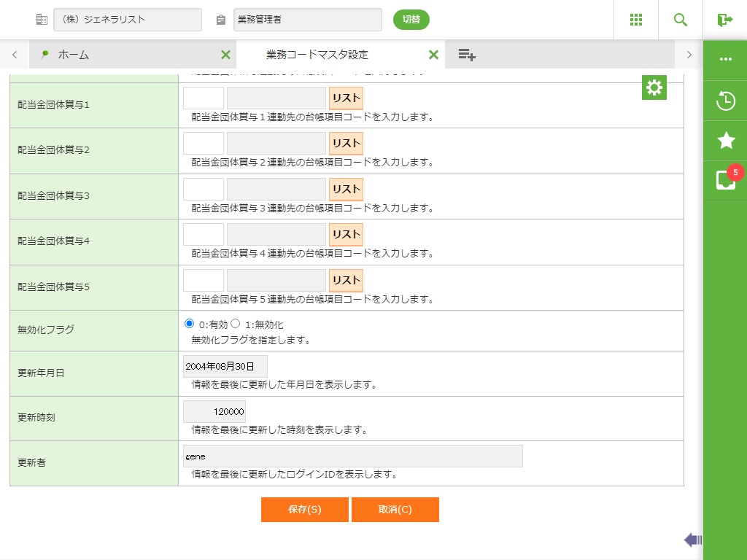The image size is (747, 560).
Task: Click the 配当金団体賞与3 code input field
Action: coord(203,189)
